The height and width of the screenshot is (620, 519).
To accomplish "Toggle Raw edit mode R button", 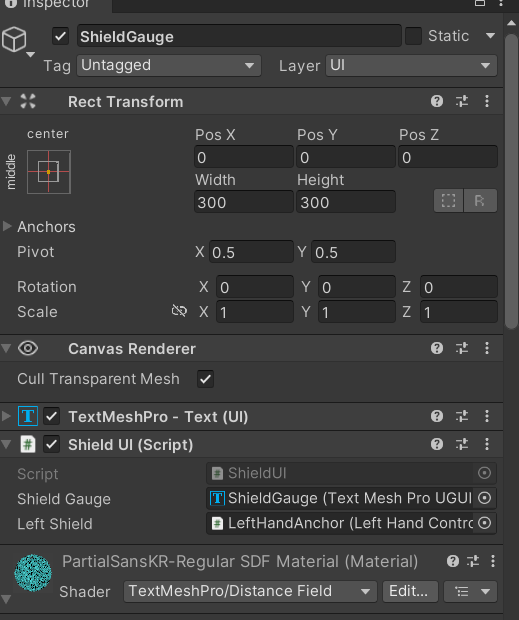I will (x=480, y=201).
